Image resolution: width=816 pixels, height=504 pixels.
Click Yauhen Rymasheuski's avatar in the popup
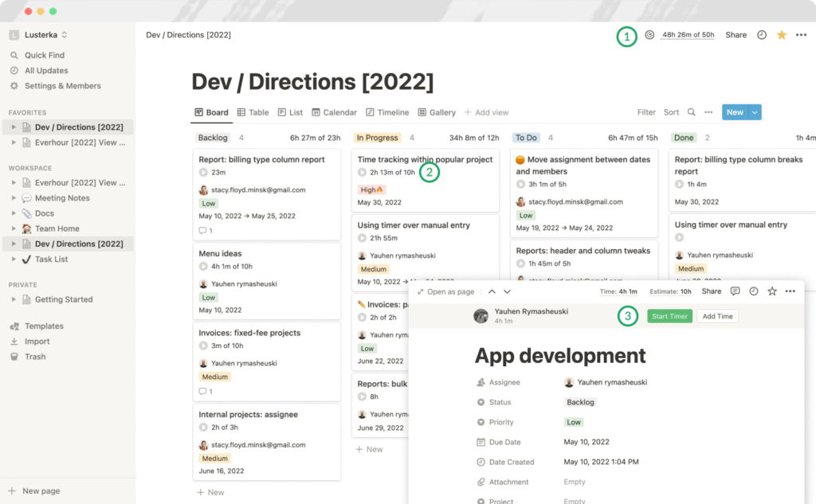pos(481,316)
